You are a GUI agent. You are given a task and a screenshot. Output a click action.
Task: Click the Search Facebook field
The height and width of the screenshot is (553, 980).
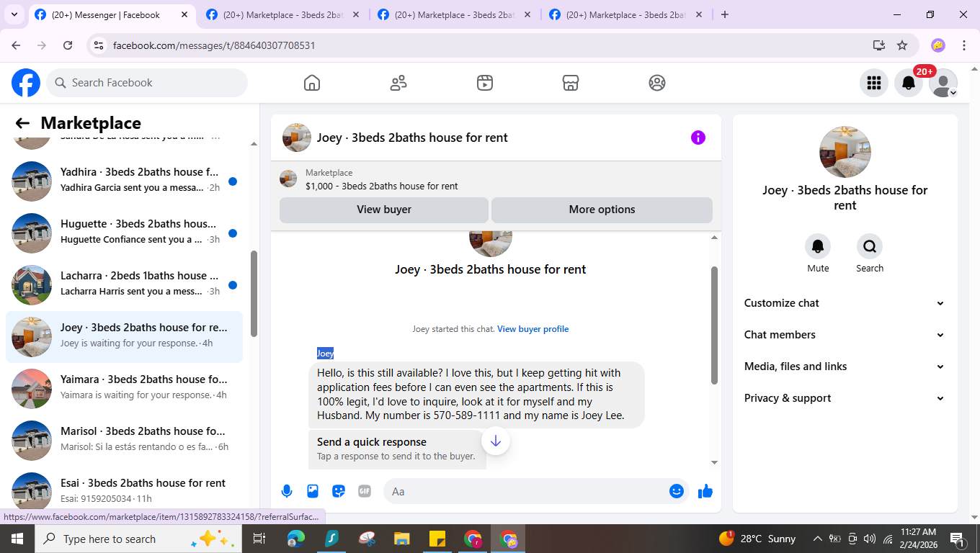147,83
